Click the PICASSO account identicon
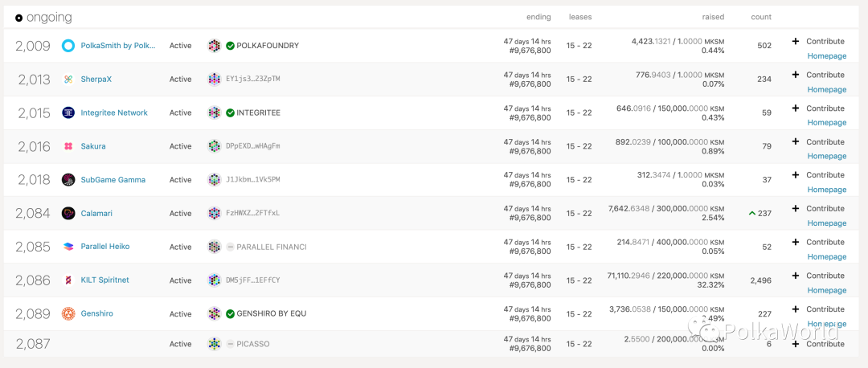 pyautogui.click(x=214, y=344)
